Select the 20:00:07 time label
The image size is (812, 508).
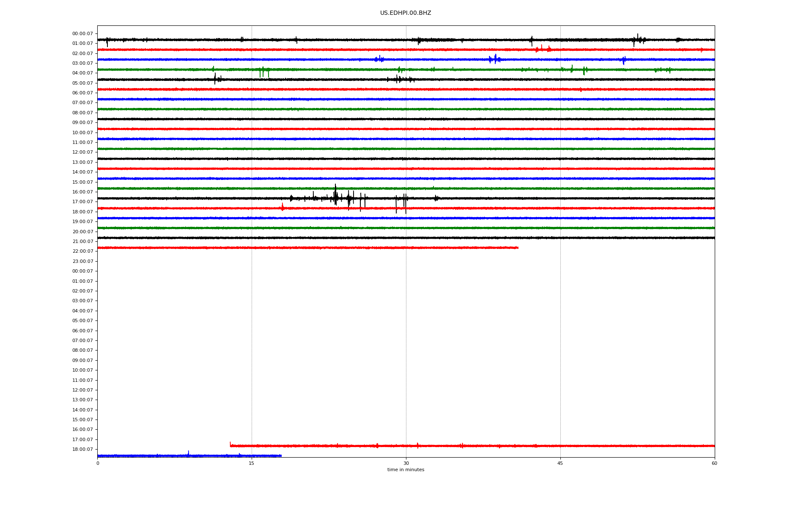[x=82, y=232]
